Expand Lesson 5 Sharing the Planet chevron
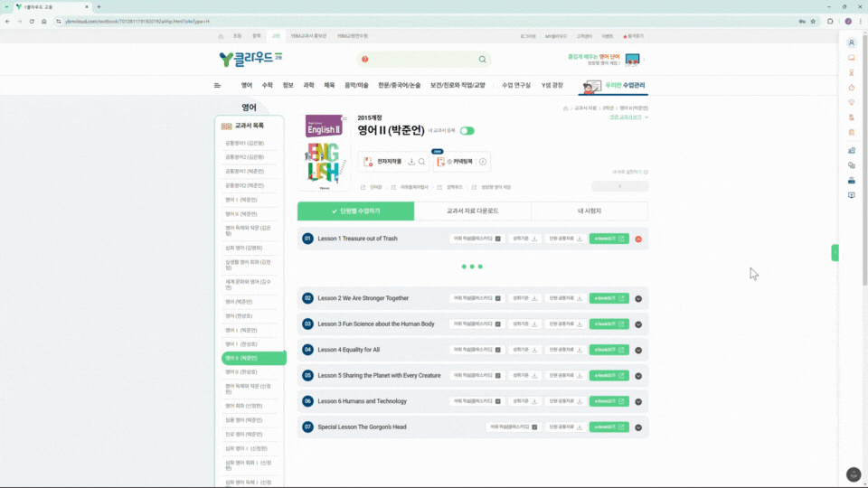 tap(638, 376)
